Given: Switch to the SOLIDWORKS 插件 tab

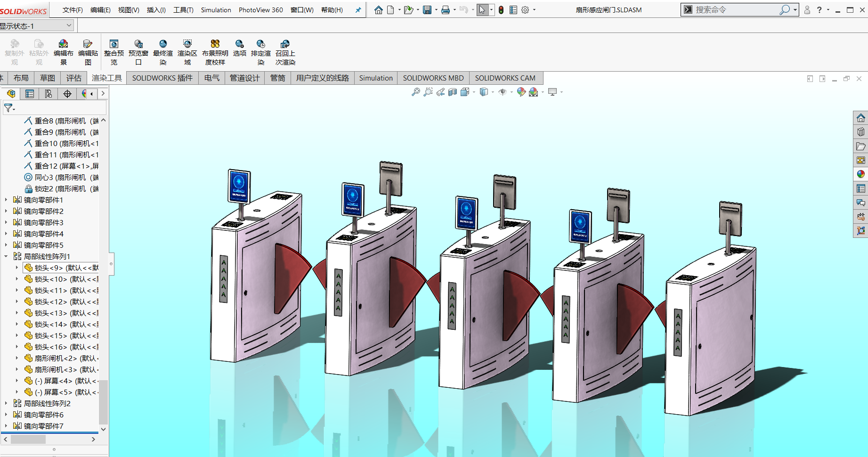Looking at the screenshot, I should point(162,78).
